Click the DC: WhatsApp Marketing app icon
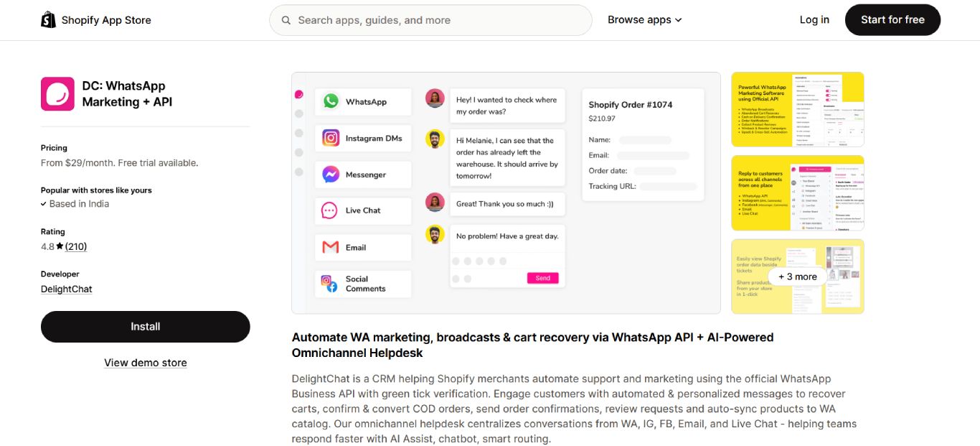Viewport: 980px width, 446px height. [57, 93]
